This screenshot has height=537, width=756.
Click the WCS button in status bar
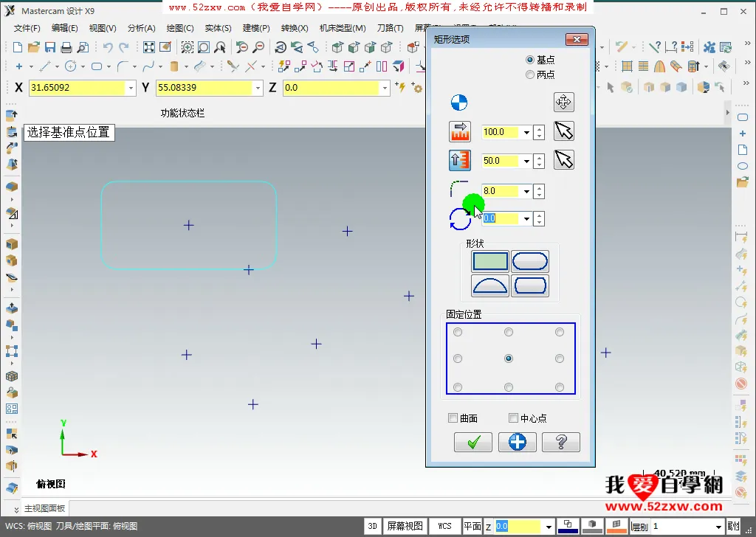(x=444, y=526)
